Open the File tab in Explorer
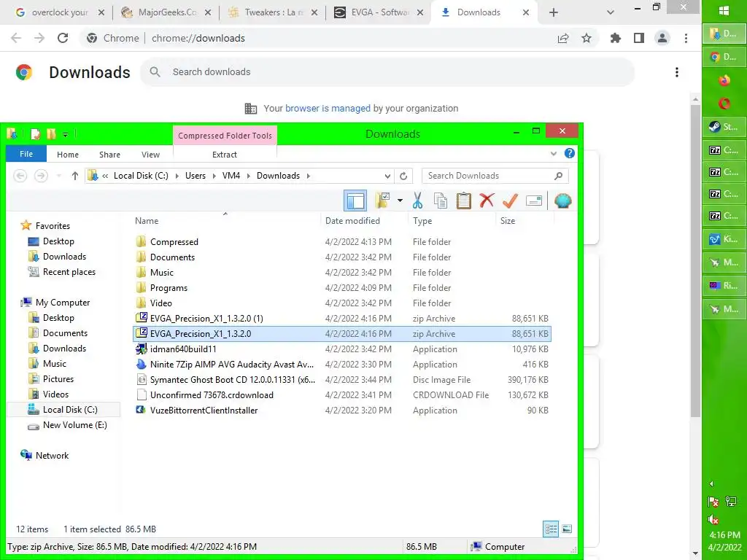 coord(26,154)
